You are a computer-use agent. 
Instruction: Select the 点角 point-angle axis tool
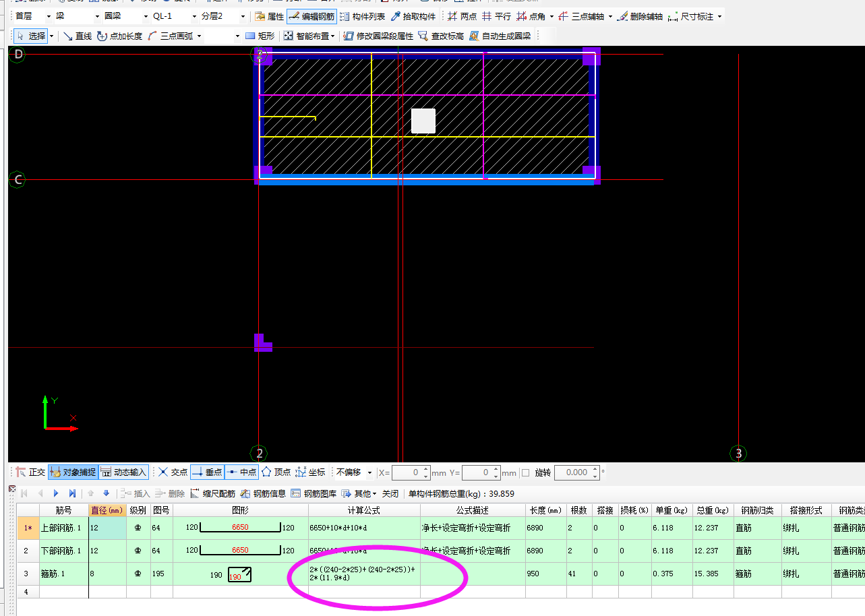530,16
